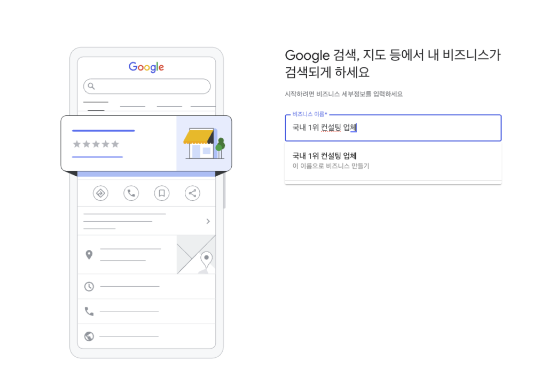Image resolution: width=547 pixels, height=392 pixels.
Task: Click the search bar in phone illustration
Action: [152, 86]
